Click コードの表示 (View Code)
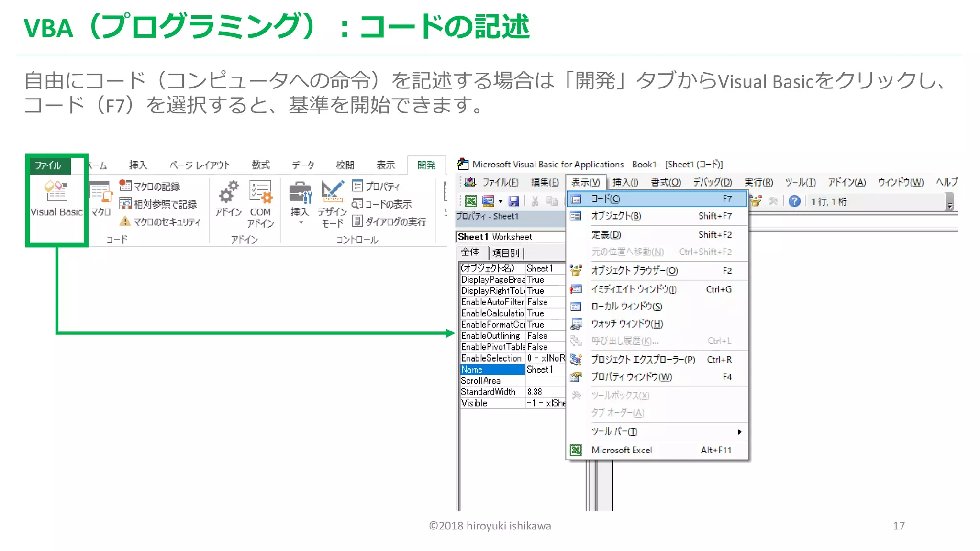This screenshot has height=551, width=980. 382,204
